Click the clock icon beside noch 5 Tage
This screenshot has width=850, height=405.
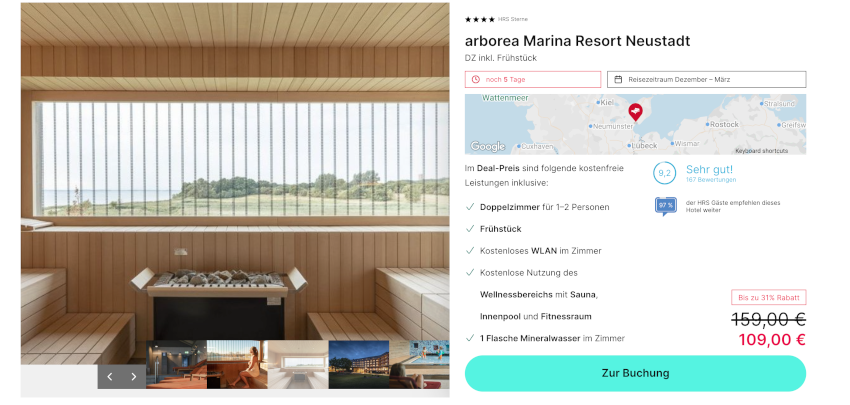pyautogui.click(x=475, y=79)
